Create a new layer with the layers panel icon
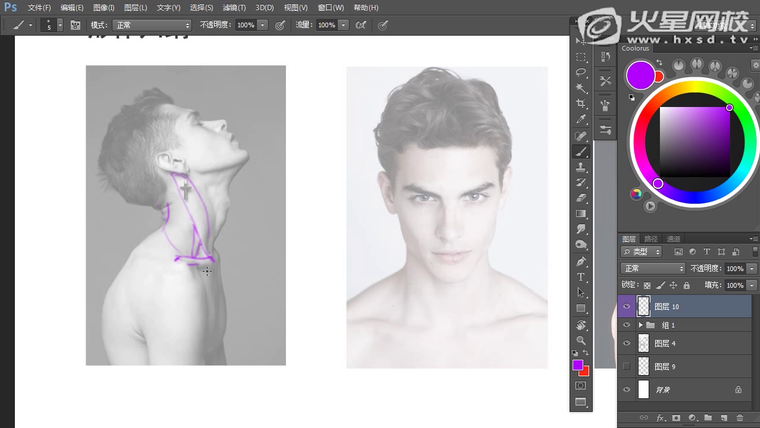Viewport: 760px width, 428px height. coord(723,417)
